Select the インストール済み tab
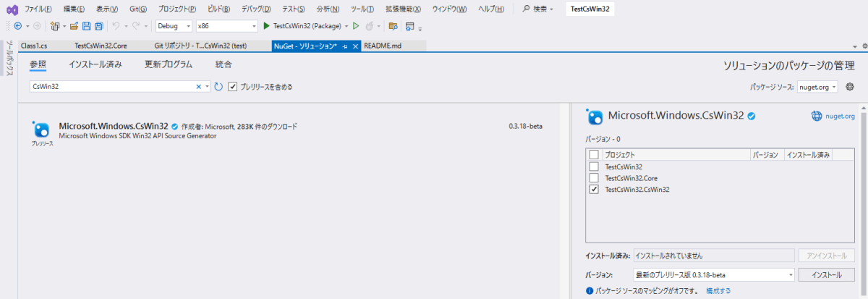 pos(95,64)
